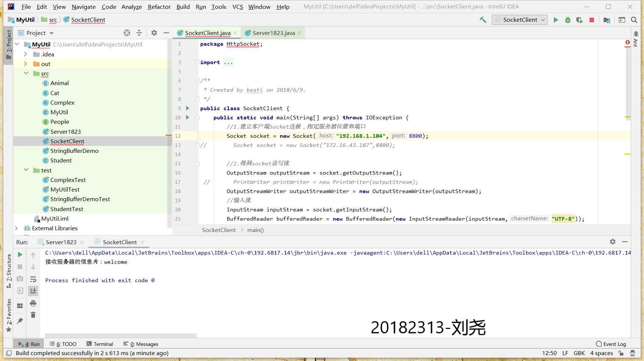The image size is (644, 361).
Task: Open the Terminal tool tab
Action: [x=100, y=344]
